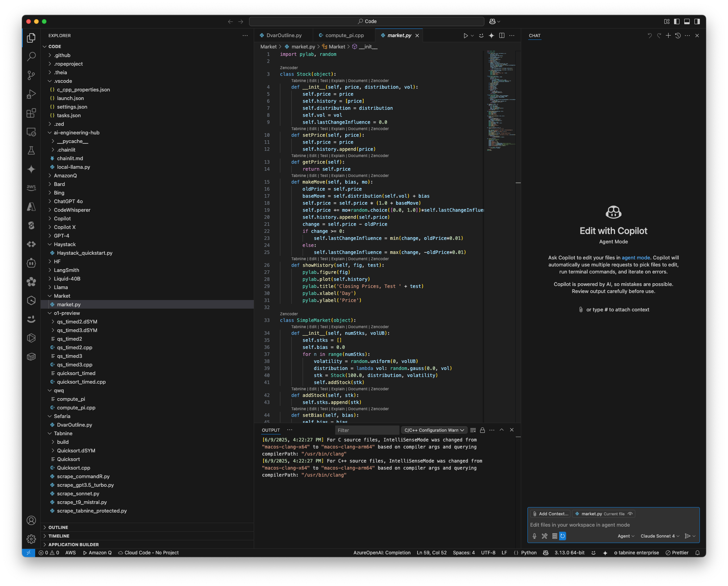Click the Run Python file play button
This screenshot has height=586, width=728.
pos(465,36)
